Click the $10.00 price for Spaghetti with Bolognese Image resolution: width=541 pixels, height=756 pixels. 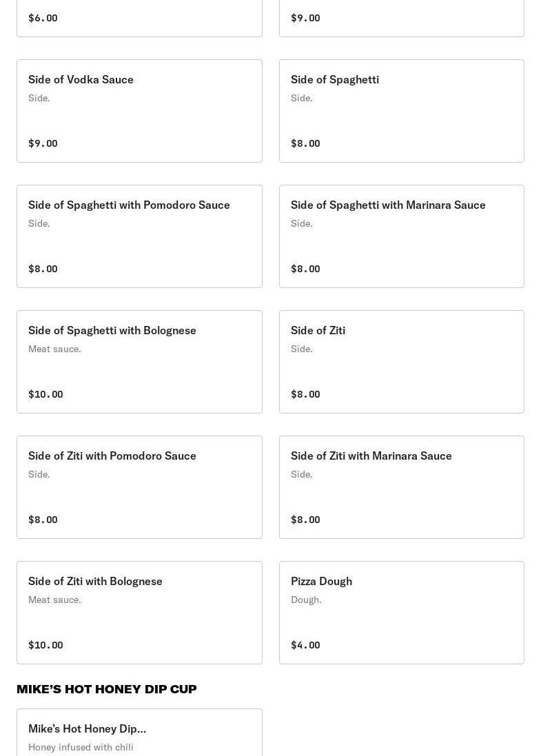[x=45, y=394]
